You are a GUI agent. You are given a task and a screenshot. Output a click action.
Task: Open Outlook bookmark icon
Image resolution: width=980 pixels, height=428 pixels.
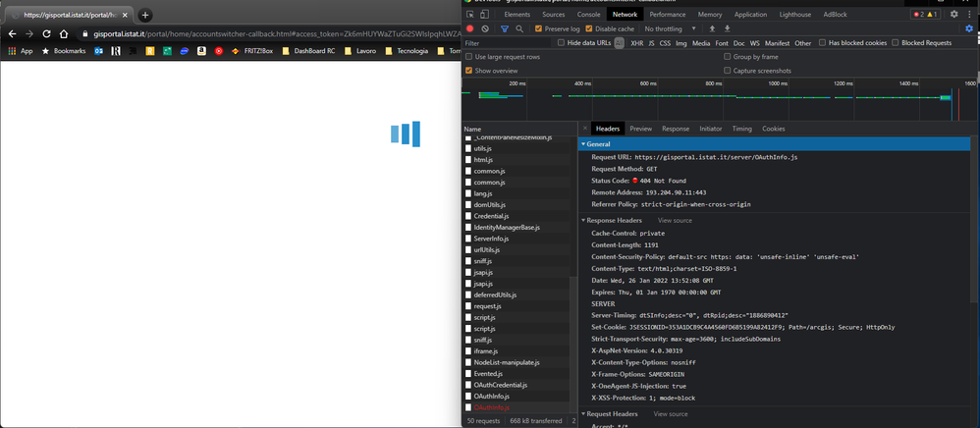click(x=99, y=51)
